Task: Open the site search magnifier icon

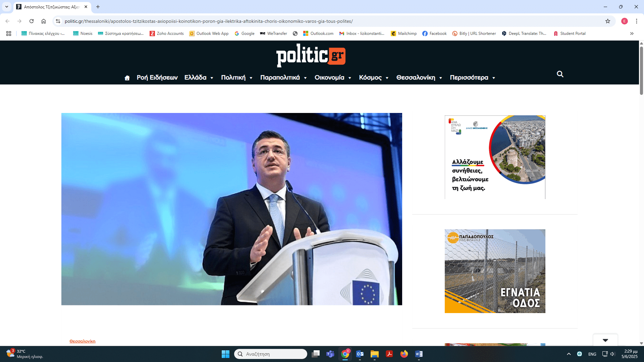Action: pos(560,74)
